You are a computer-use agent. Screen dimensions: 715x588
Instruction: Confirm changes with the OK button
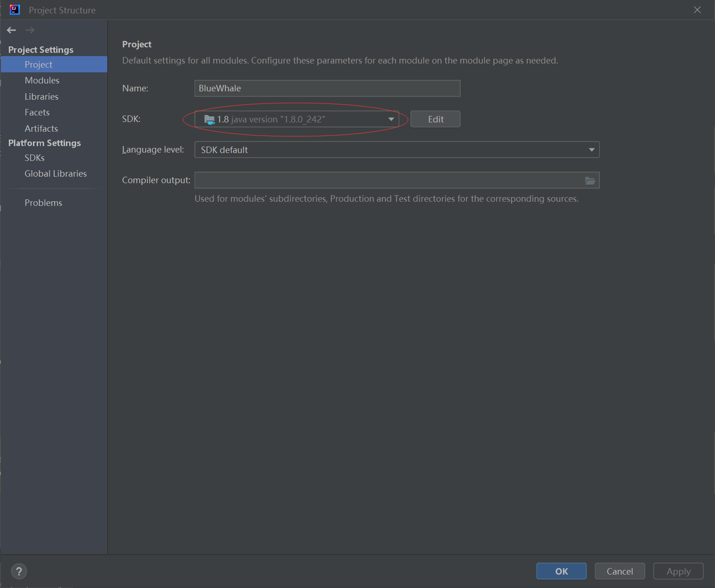point(561,571)
